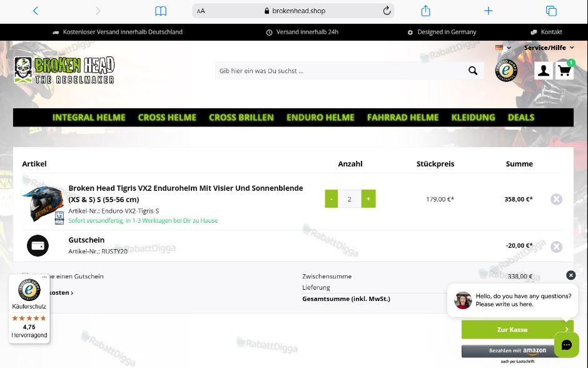Image resolution: width=588 pixels, height=368 pixels.
Task: Click the Broken Head logo
Action: 64,69
